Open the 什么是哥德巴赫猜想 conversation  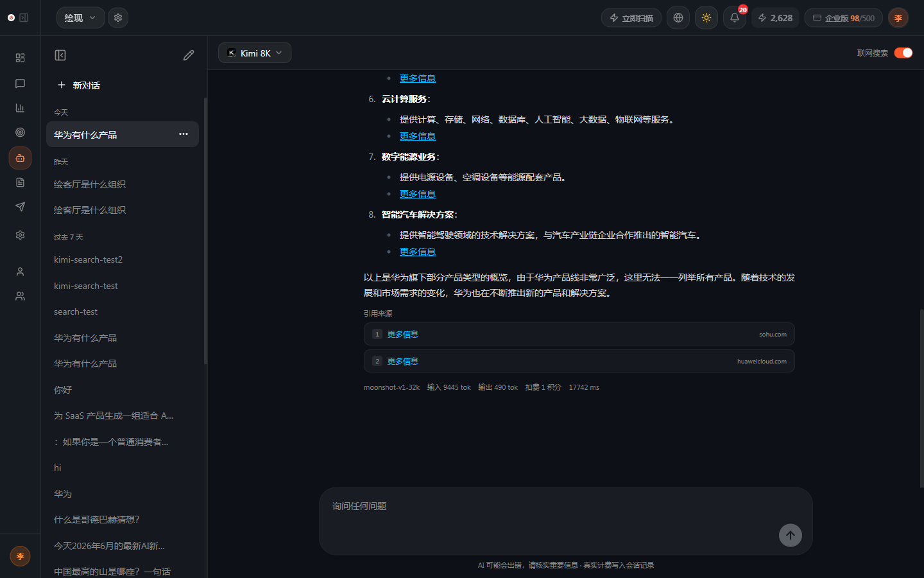[x=123, y=520]
